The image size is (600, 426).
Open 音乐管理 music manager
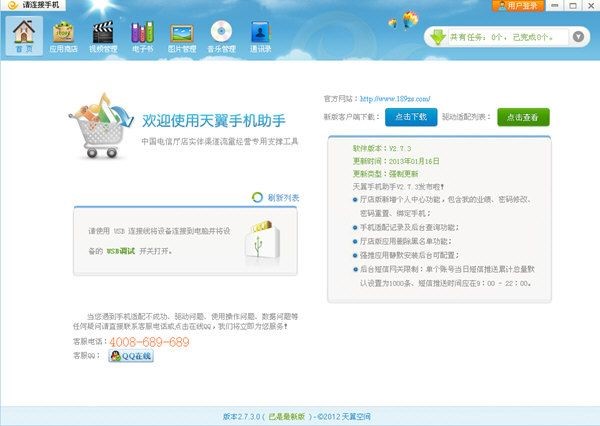221,36
